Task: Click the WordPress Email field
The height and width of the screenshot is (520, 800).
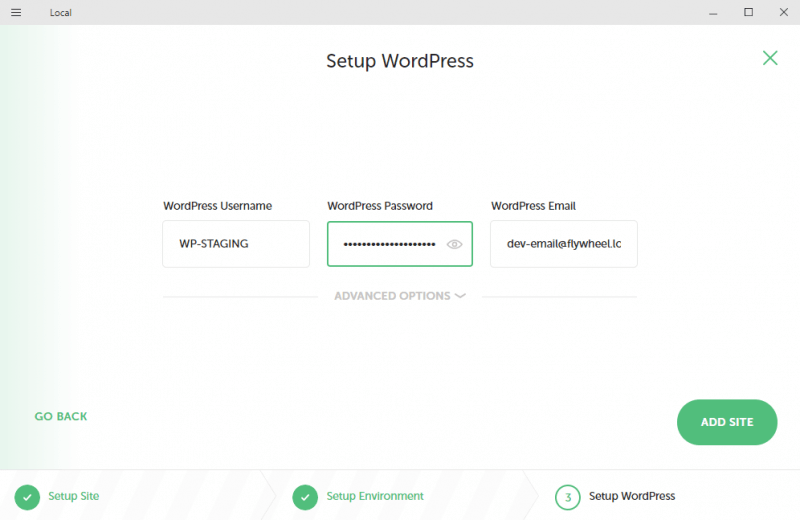Action: [x=564, y=244]
